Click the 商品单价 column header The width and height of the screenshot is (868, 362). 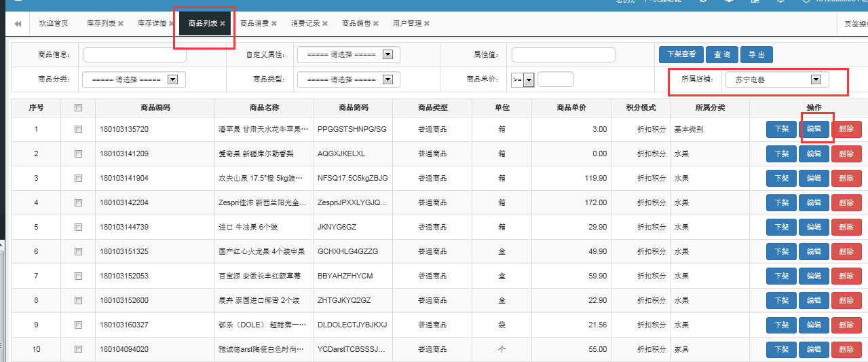coord(571,107)
